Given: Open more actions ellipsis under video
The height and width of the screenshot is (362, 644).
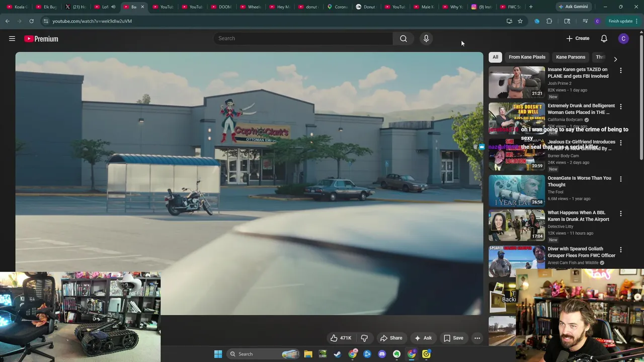Looking at the screenshot, I should (x=477, y=338).
